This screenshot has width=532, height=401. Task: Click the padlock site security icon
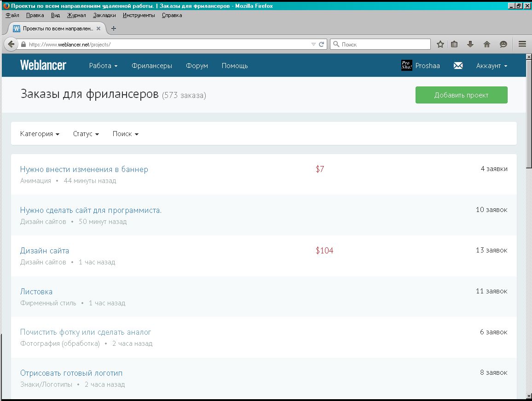tap(23, 45)
